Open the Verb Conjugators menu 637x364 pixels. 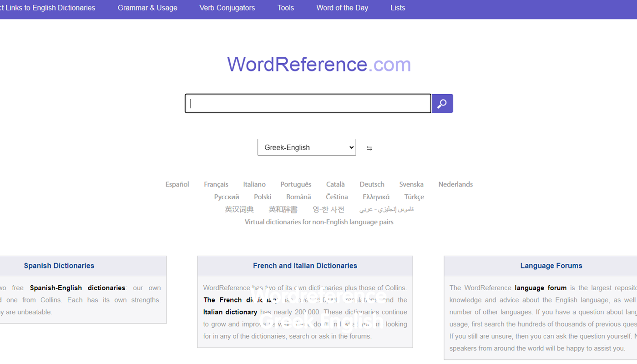227,8
